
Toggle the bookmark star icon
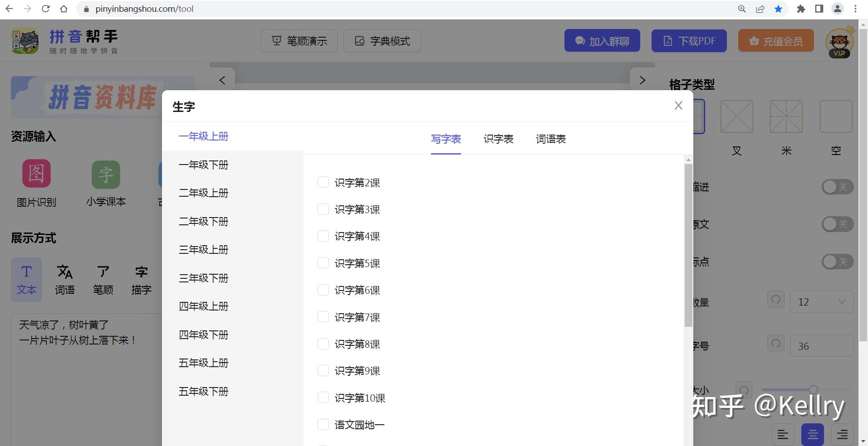[x=778, y=9]
